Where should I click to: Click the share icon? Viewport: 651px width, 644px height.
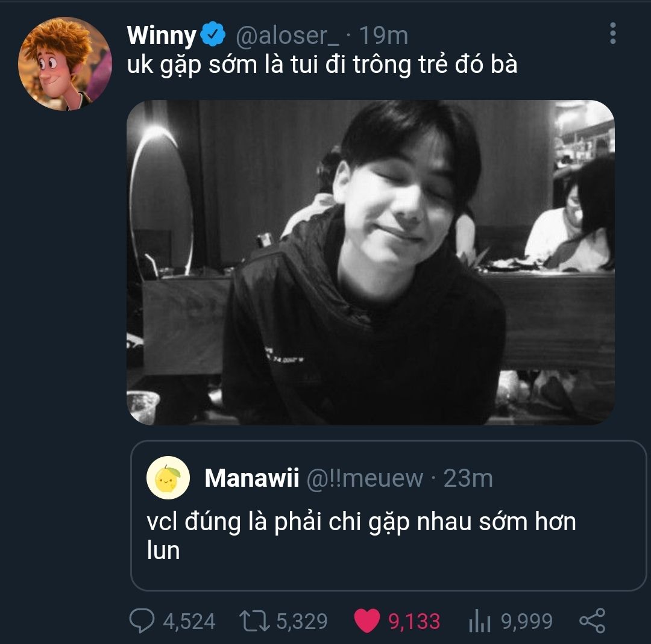click(591, 621)
